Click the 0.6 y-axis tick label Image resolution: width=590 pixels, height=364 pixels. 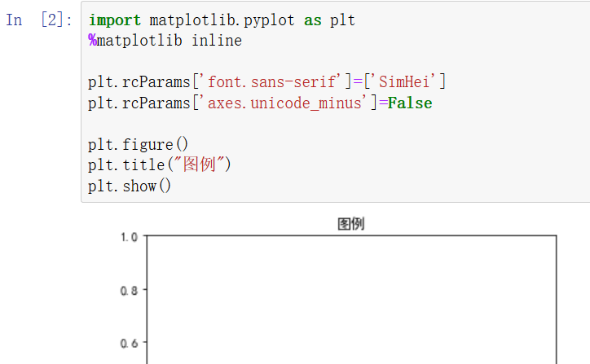coord(129,343)
